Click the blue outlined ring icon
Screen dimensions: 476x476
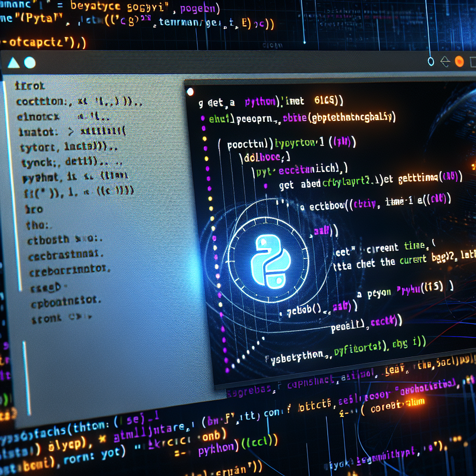430,61
